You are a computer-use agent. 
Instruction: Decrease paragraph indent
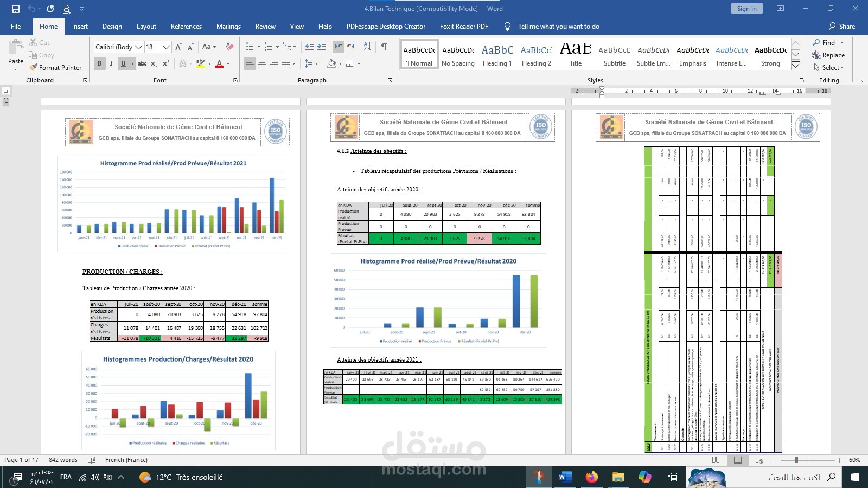tap(310, 47)
